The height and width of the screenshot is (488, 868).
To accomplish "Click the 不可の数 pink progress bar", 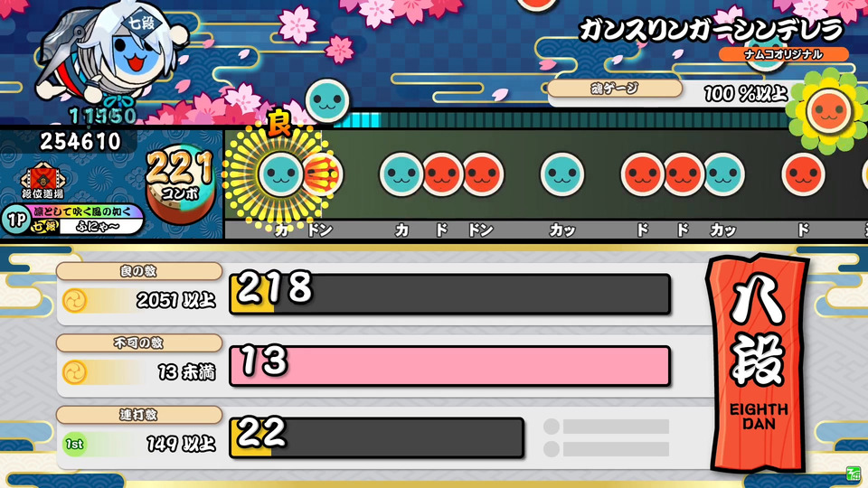I will (449, 366).
